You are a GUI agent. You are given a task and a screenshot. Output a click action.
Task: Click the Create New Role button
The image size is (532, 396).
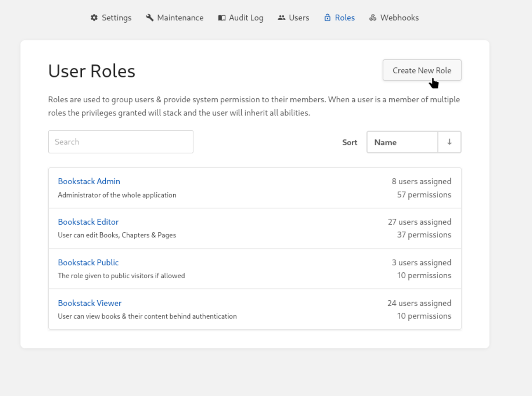422,70
